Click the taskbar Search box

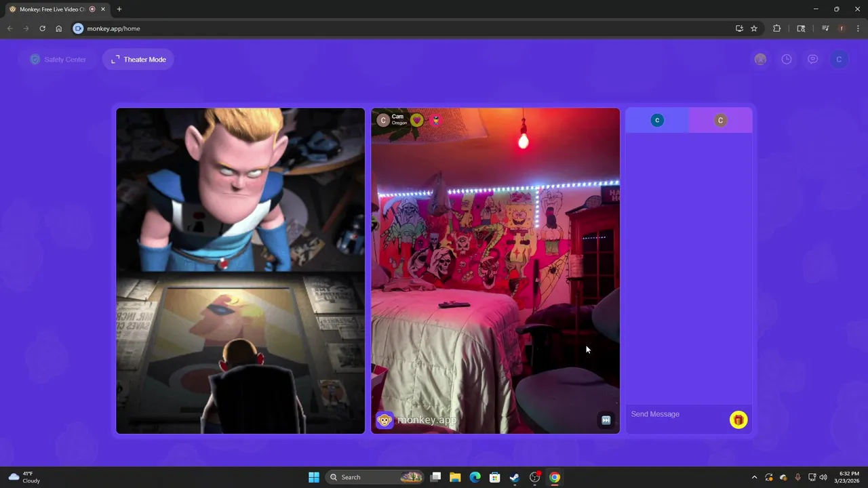tap(376, 477)
